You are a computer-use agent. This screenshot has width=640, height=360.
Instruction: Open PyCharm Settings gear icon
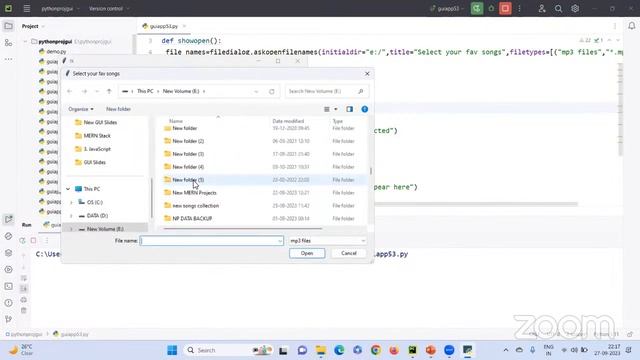575,8
